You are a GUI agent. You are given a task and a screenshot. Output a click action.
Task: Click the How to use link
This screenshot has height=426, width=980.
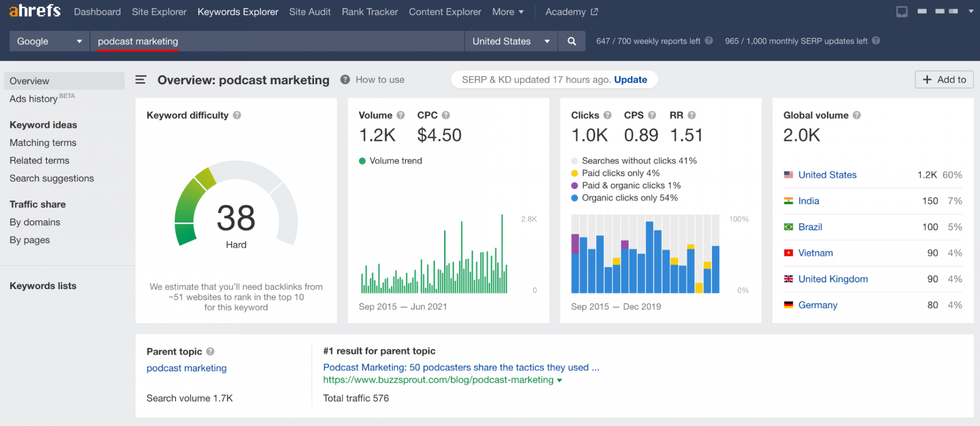click(380, 80)
